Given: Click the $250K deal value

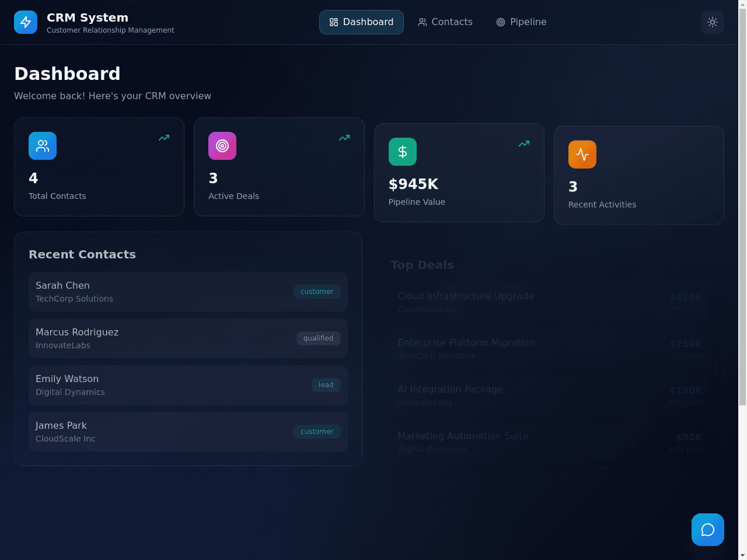Looking at the screenshot, I should click(686, 344).
